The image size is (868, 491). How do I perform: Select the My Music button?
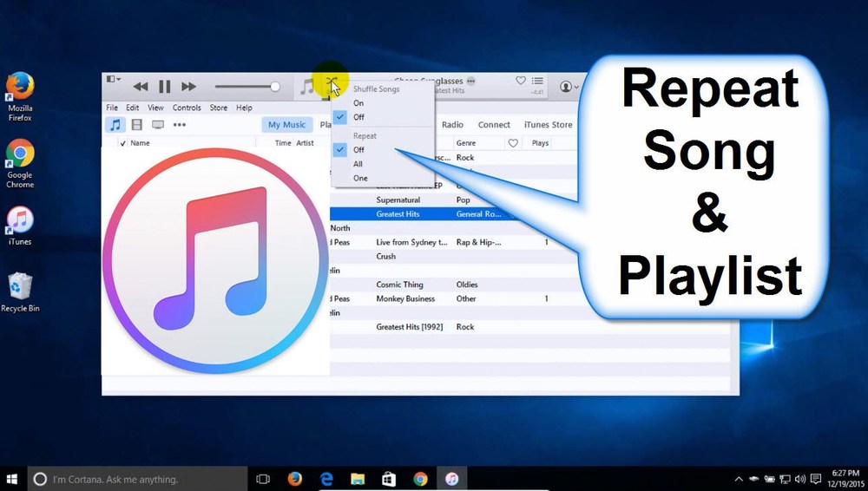[286, 125]
